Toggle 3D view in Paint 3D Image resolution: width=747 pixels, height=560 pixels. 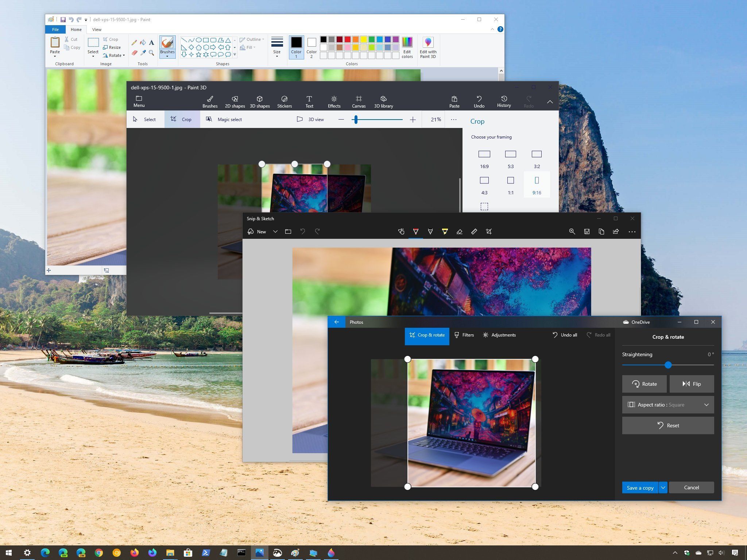tap(310, 119)
